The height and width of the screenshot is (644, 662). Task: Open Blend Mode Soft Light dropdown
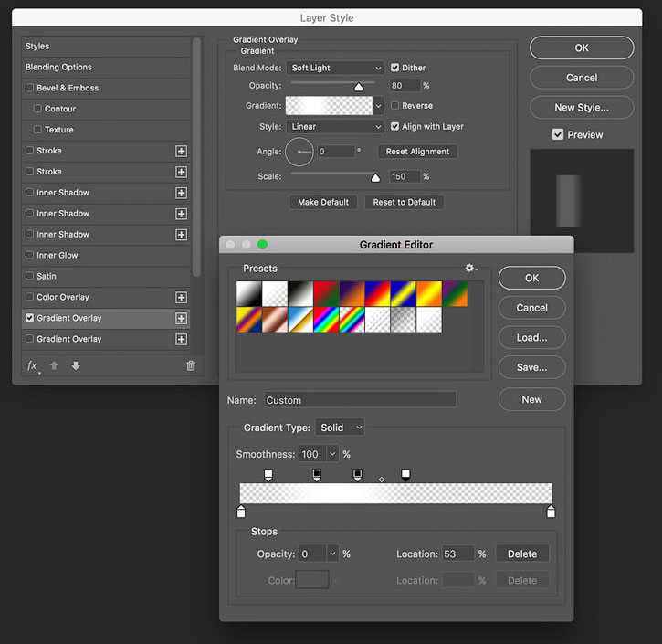point(335,68)
